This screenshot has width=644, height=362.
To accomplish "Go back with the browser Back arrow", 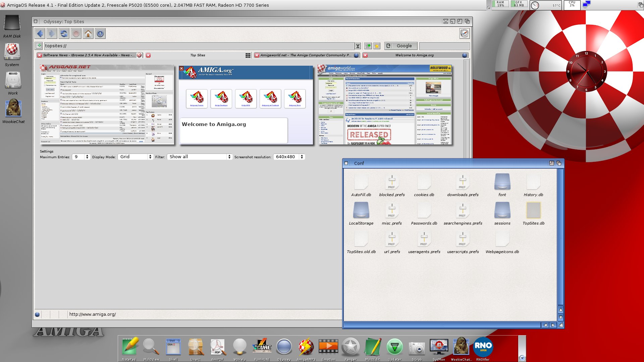I will pyautogui.click(x=40, y=34).
